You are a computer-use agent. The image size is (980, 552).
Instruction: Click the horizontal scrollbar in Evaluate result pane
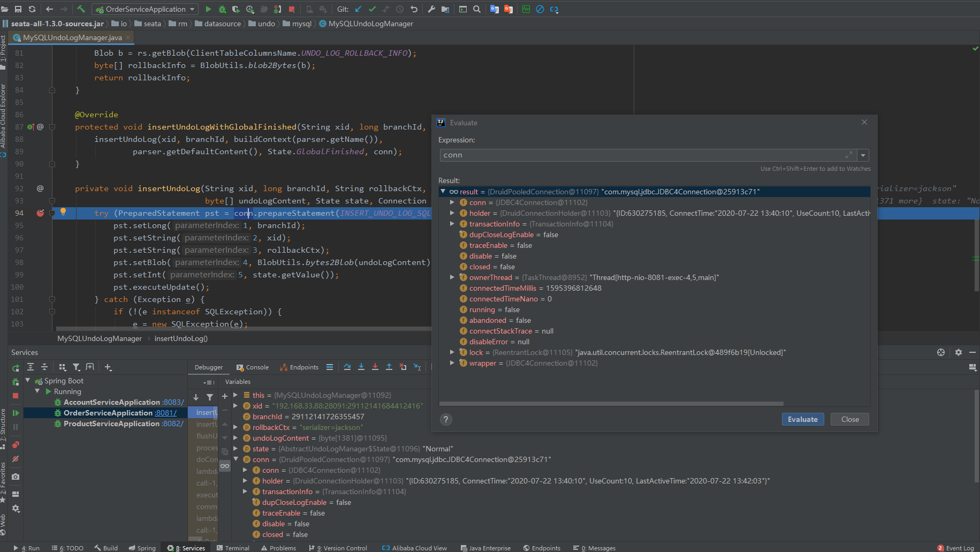pyautogui.click(x=611, y=404)
